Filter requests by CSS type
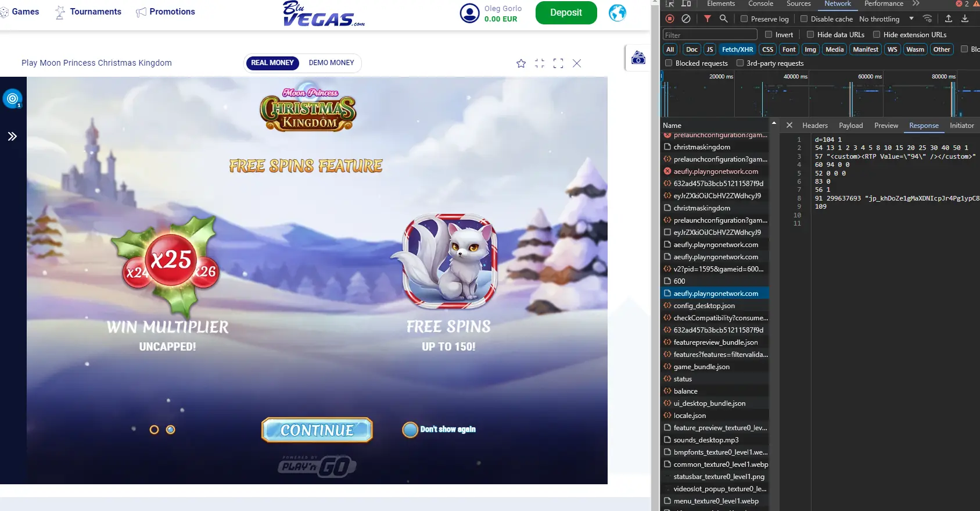The image size is (980, 511). pos(768,49)
